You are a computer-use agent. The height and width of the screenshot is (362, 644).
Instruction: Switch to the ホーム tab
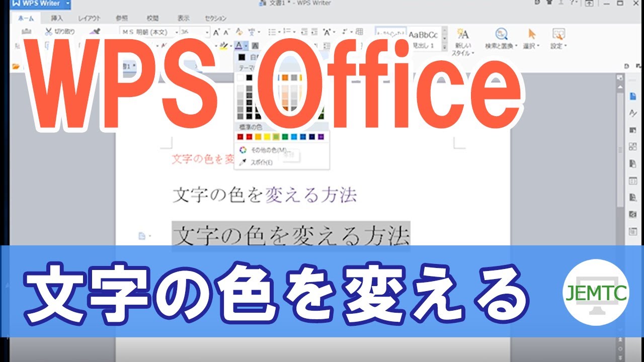pyautogui.click(x=26, y=18)
